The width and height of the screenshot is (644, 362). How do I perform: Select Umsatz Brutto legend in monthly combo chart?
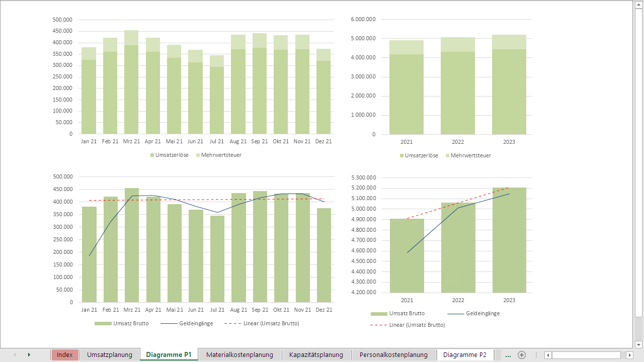(x=121, y=323)
